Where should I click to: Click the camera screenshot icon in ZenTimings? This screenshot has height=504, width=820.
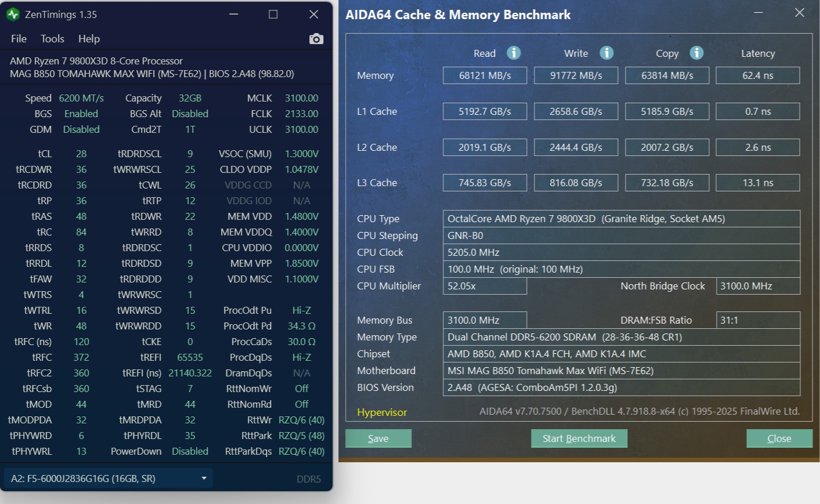316,39
